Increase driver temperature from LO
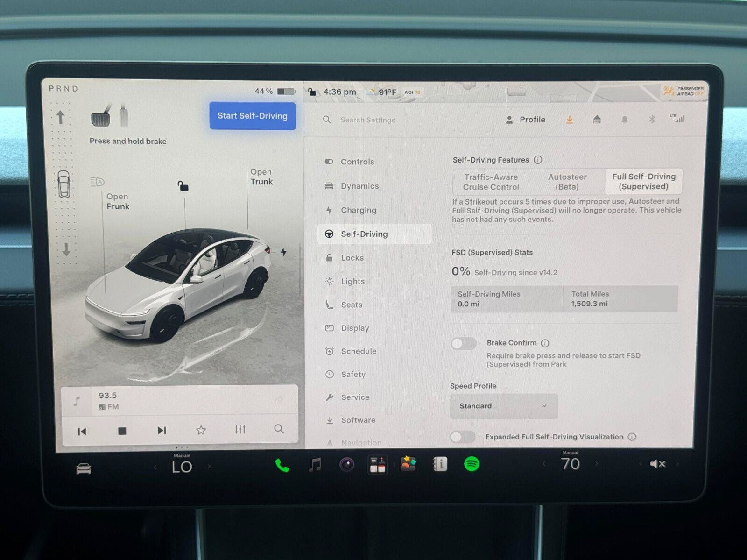Screen dimensions: 747x560 209,466
